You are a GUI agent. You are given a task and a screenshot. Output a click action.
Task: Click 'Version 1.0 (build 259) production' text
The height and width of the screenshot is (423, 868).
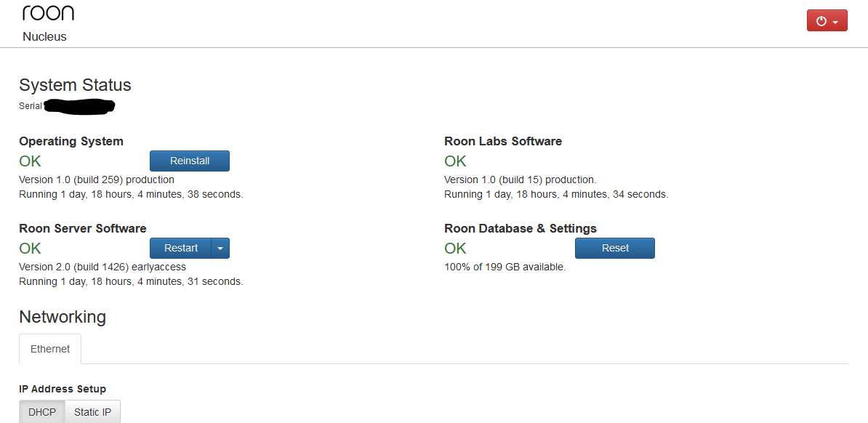pyautogui.click(x=97, y=180)
